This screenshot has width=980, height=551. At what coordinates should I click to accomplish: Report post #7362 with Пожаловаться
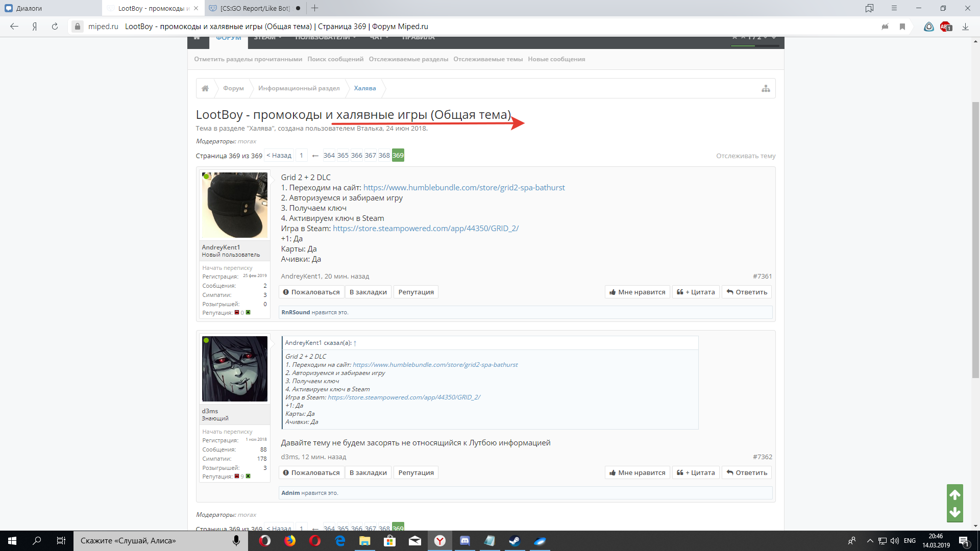[x=311, y=473]
